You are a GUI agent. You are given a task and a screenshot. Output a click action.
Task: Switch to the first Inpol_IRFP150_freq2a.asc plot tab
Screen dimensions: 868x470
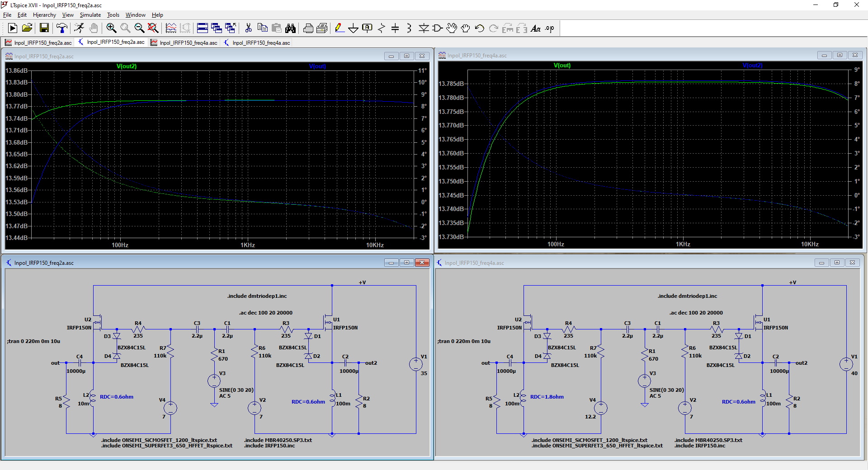coord(38,42)
